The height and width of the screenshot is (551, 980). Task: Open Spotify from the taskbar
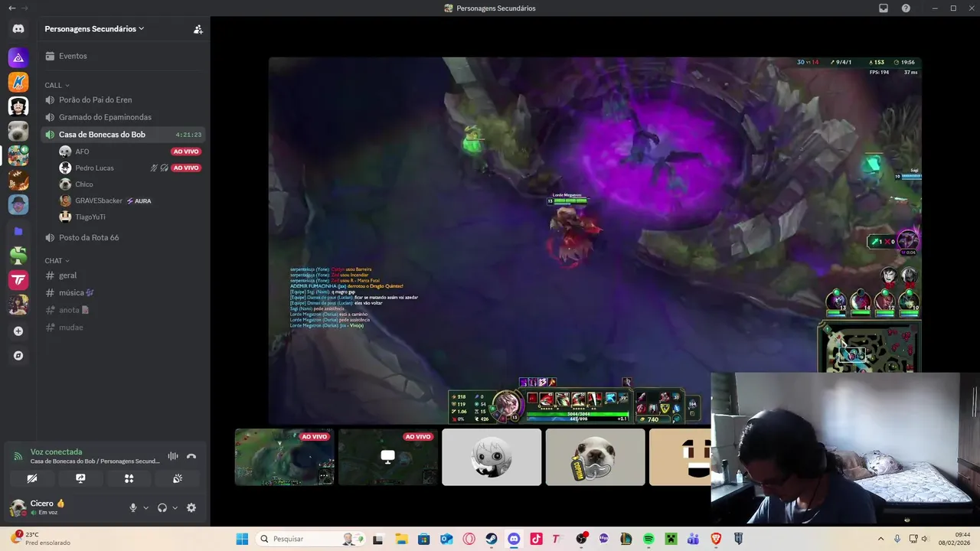click(x=648, y=539)
